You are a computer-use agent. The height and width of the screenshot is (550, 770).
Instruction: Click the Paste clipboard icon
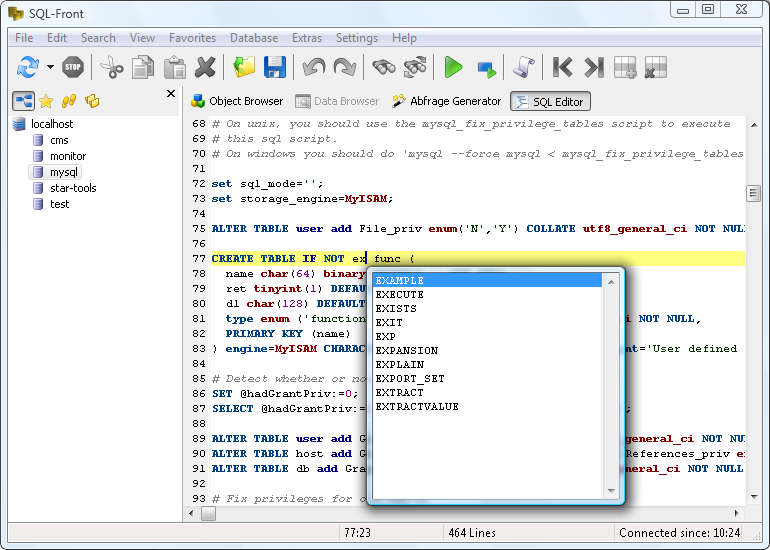(174, 67)
